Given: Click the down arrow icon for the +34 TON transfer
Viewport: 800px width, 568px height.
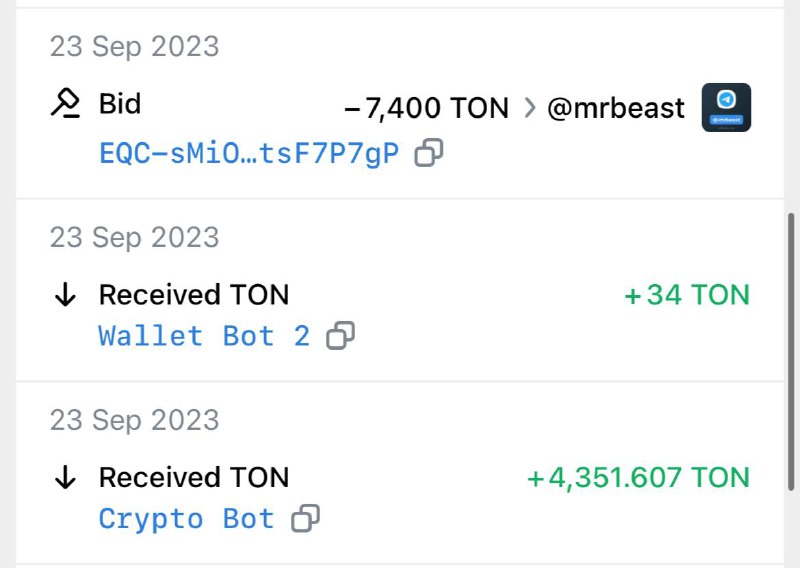Looking at the screenshot, I should tap(65, 295).
